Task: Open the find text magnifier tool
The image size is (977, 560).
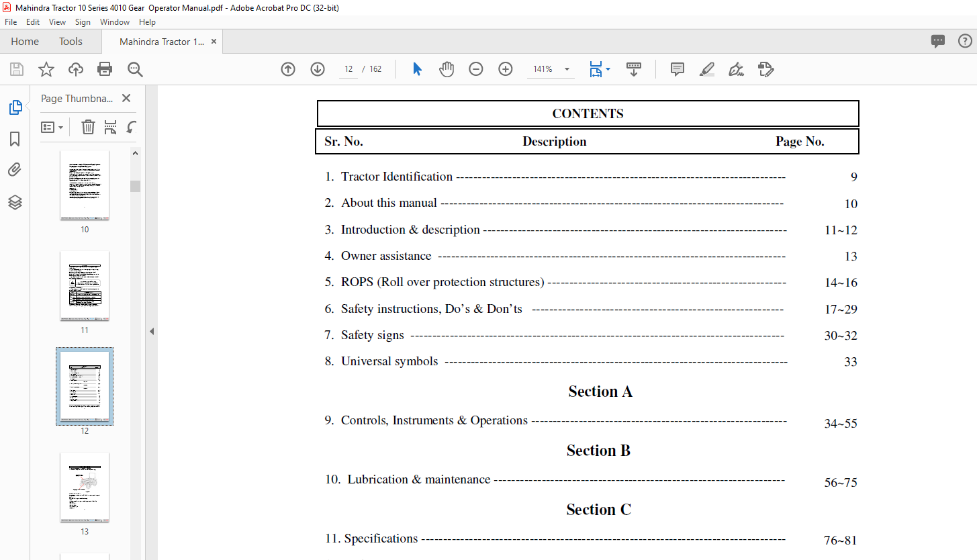Action: coord(135,69)
